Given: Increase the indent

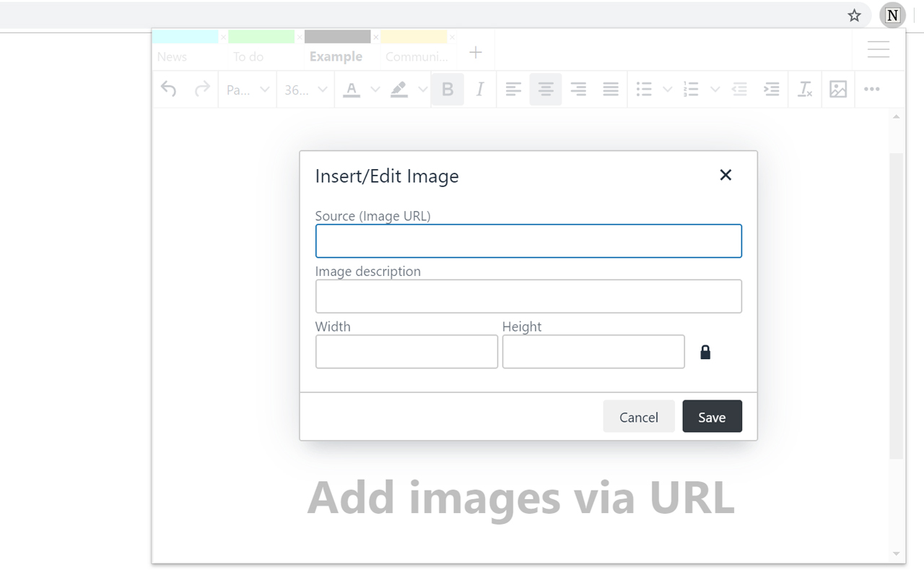Looking at the screenshot, I should click(x=772, y=90).
